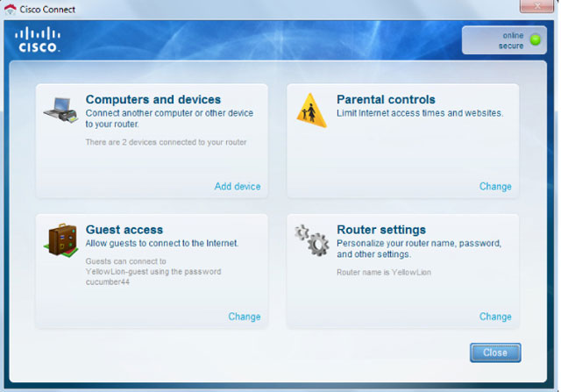Click the online secure status panel
The height and width of the screenshot is (392, 561).
pyautogui.click(x=504, y=40)
